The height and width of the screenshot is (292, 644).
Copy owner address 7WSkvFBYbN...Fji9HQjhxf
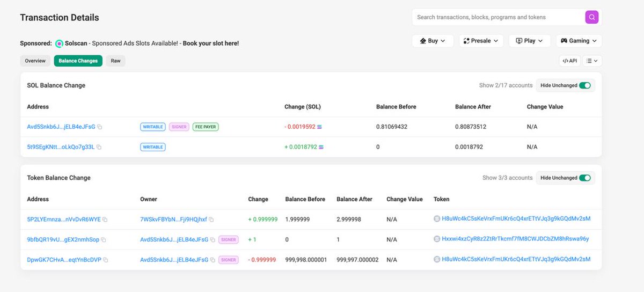coord(211,220)
